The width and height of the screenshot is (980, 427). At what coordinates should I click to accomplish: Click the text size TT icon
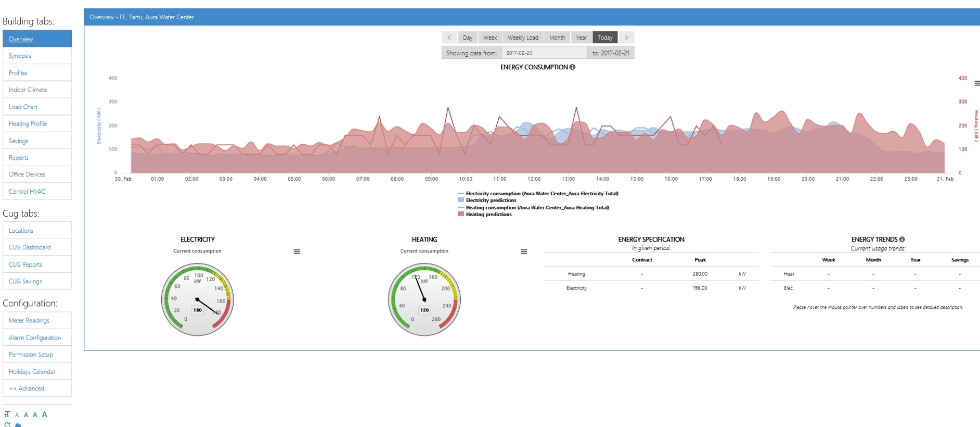coord(7,415)
